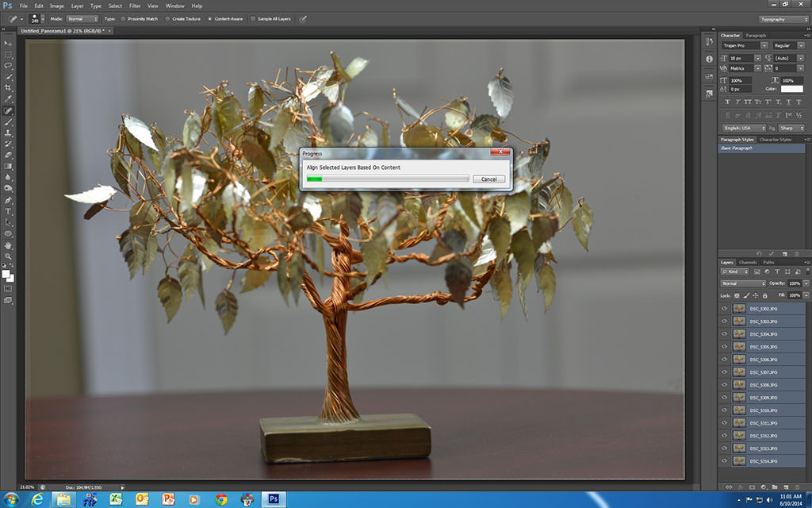812x508 pixels.
Task: Lock transparent pixels in Layers panel
Action: 737,295
